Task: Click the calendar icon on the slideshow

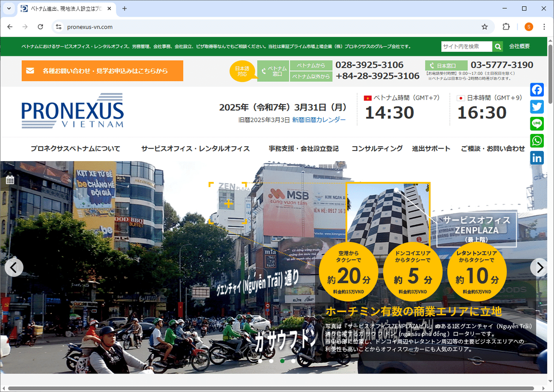Action: tap(10, 179)
